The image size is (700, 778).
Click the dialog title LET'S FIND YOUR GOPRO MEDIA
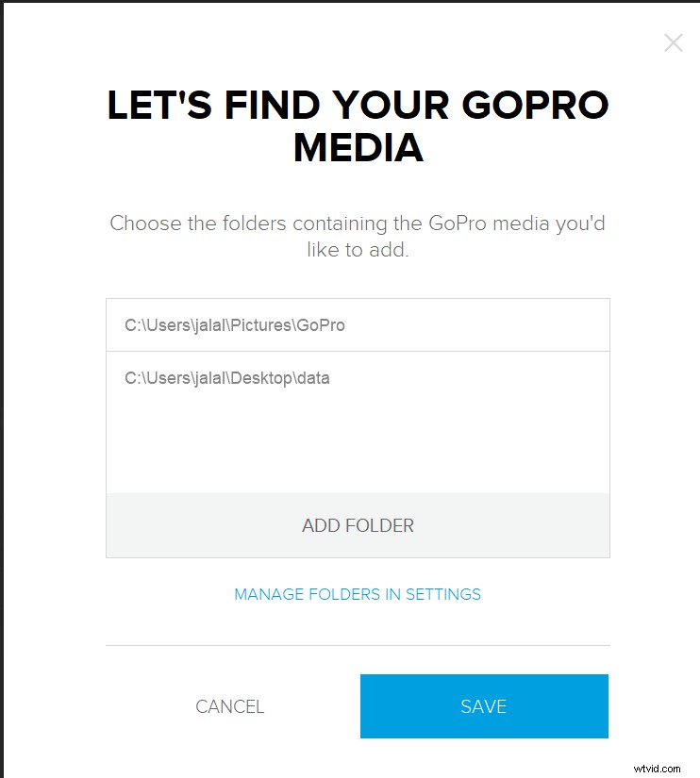(x=358, y=127)
